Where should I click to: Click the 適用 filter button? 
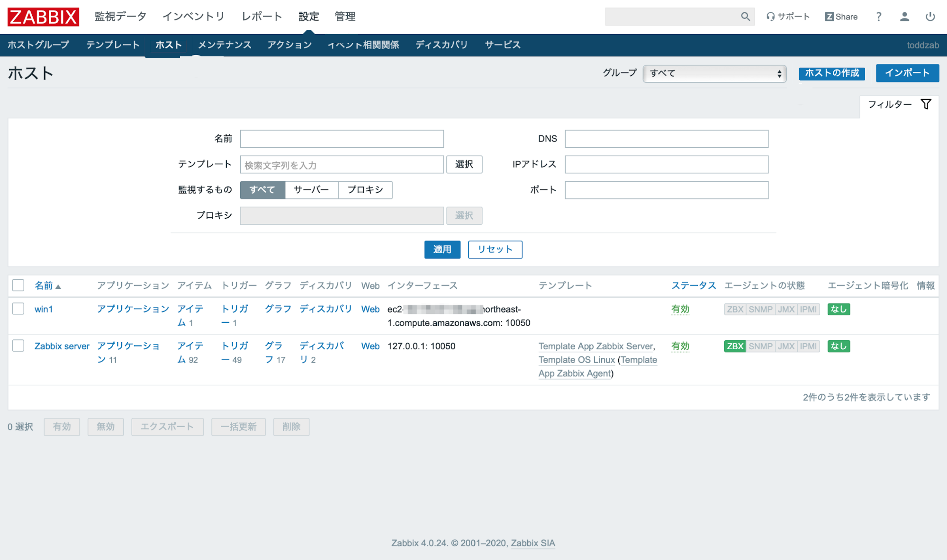[442, 249]
